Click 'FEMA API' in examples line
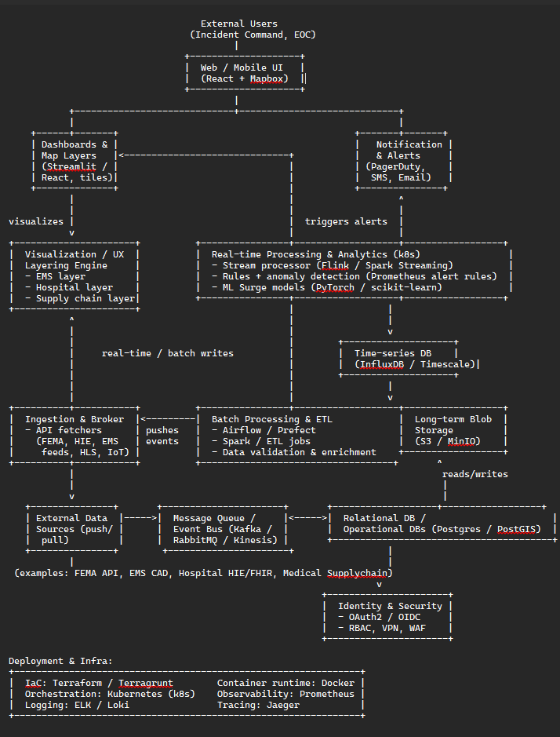 point(96,573)
